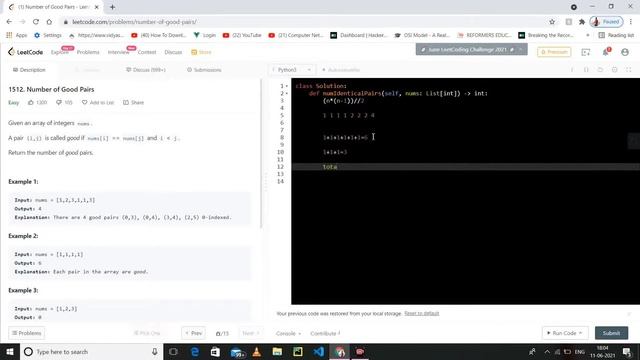Click the Premium button
The width and height of the screenshot is (640, 360).
tap(554, 52)
